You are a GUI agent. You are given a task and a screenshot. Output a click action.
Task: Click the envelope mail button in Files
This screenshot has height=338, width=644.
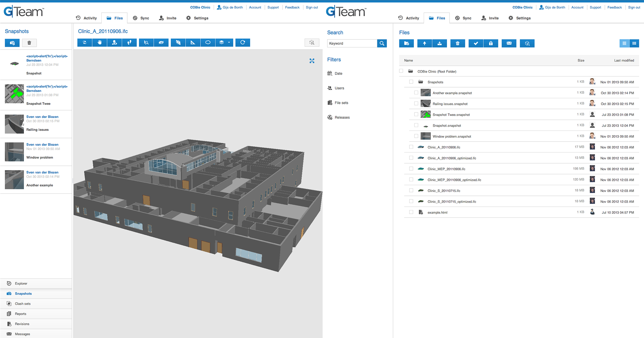[x=509, y=44]
